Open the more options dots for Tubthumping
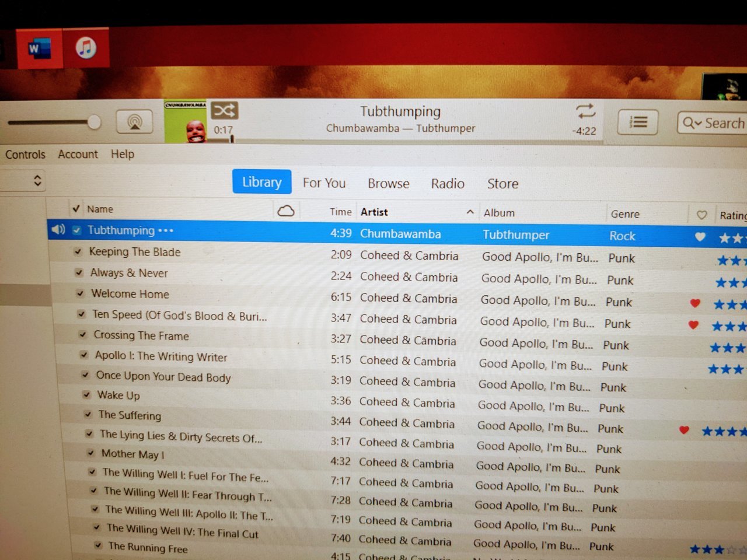Viewport: 747px width, 560px height. coord(166,230)
